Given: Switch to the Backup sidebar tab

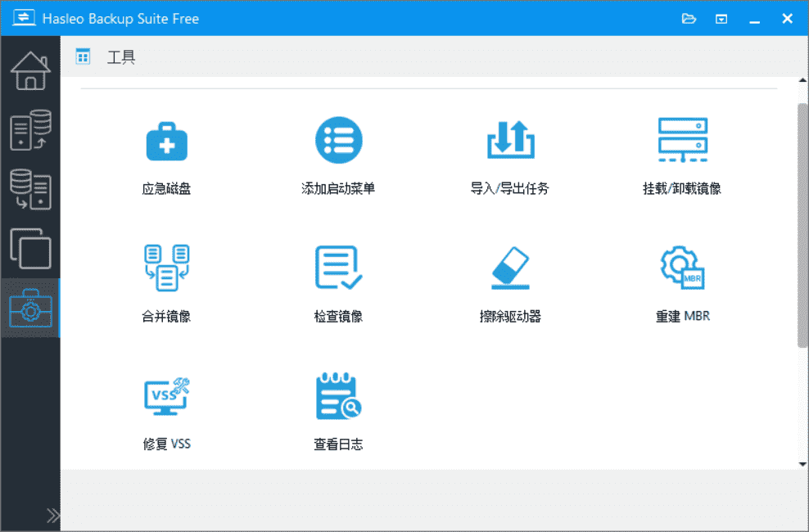Looking at the screenshot, I should pos(30,131).
